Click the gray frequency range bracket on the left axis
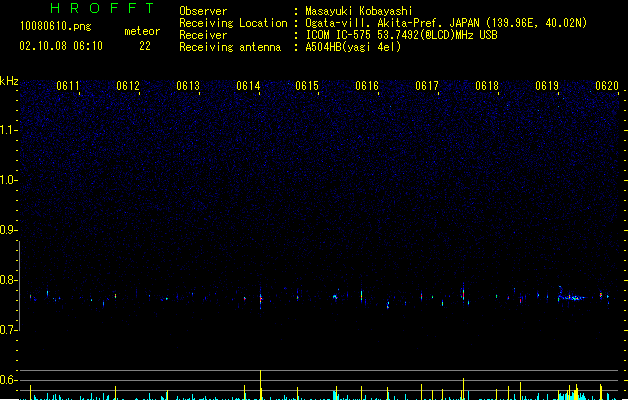 click(19, 286)
